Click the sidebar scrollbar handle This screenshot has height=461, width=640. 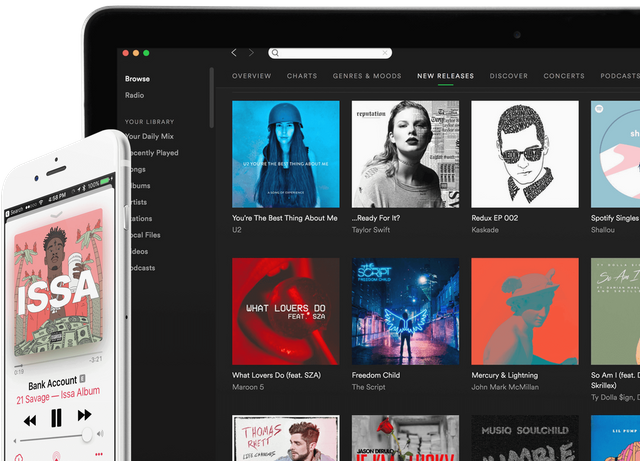[211, 98]
